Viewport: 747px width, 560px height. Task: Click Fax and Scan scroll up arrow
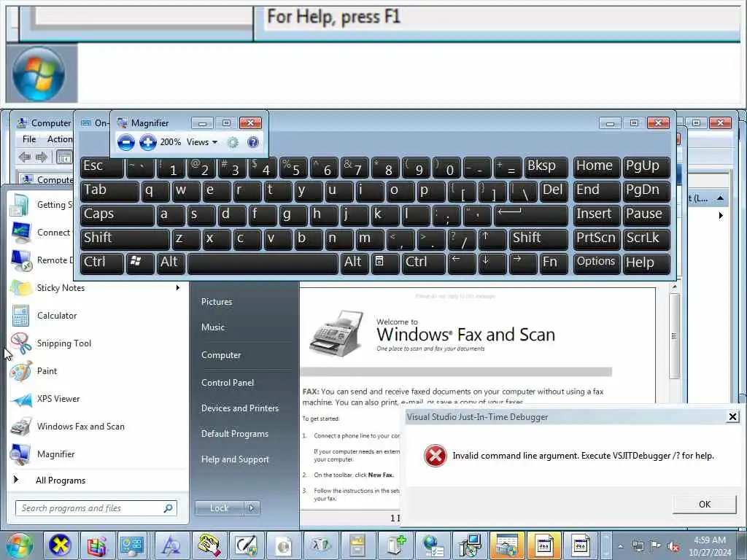coord(674,287)
